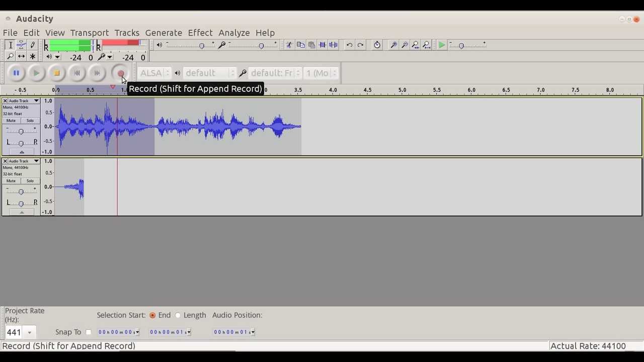Click the Redo arrow icon
The image size is (644, 362).
360,45
